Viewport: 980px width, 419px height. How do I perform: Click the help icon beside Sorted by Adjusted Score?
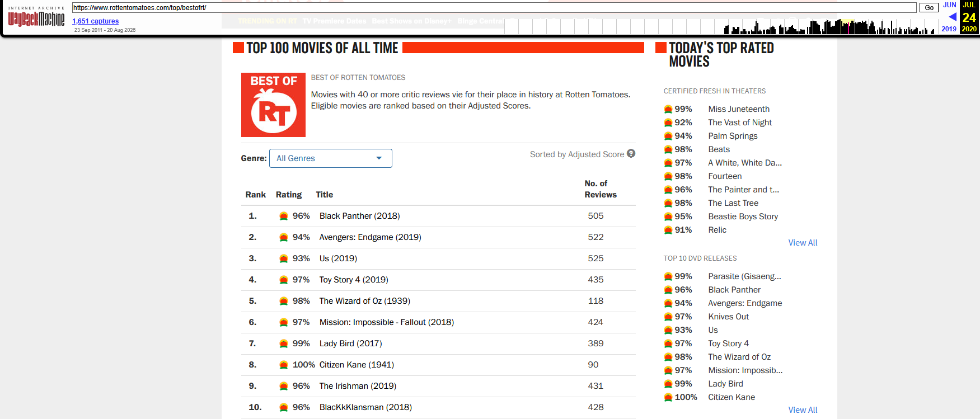tap(631, 153)
